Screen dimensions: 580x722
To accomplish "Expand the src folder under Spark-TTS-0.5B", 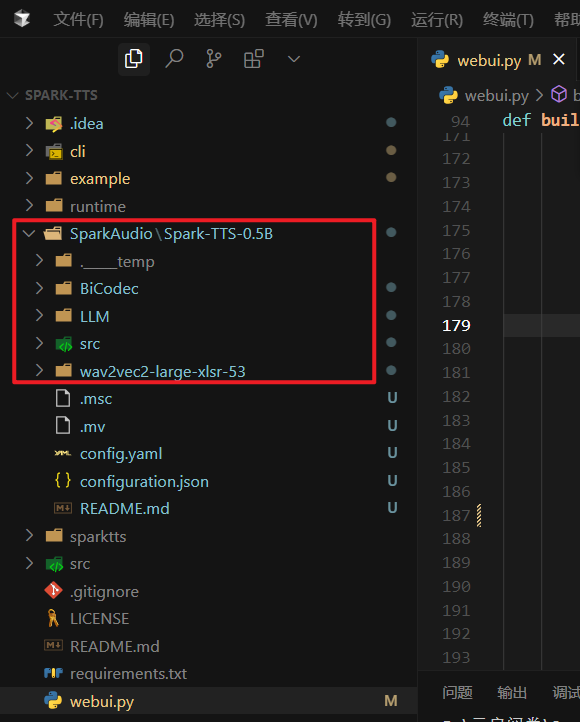I will point(40,344).
